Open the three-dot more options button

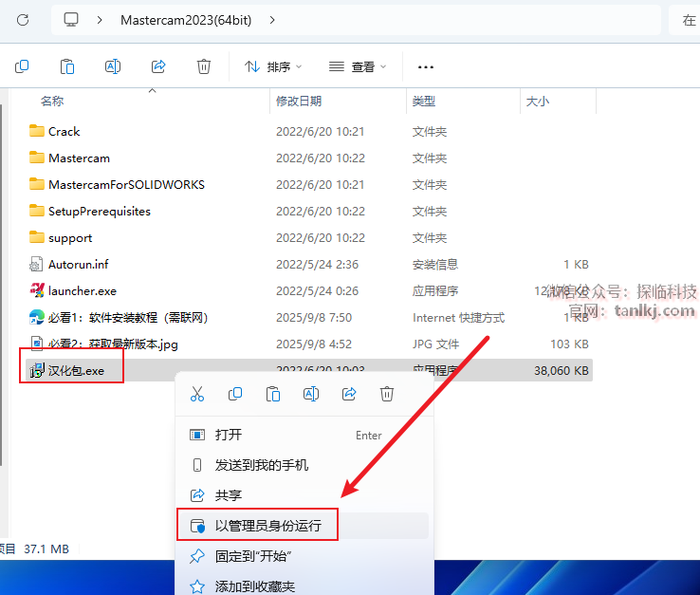[x=426, y=66]
